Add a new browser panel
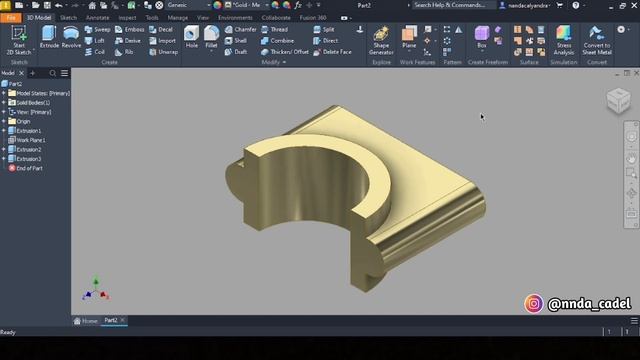This screenshot has height=360, width=640. click(x=33, y=73)
